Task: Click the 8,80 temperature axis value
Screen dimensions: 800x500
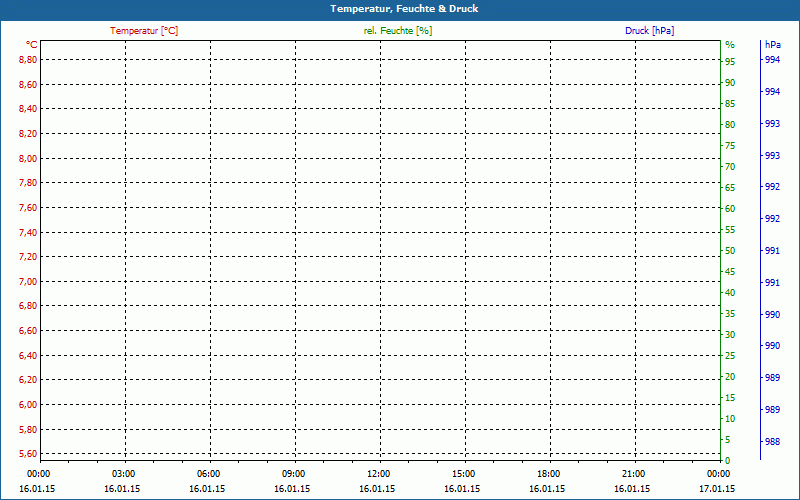Action: 28,60
